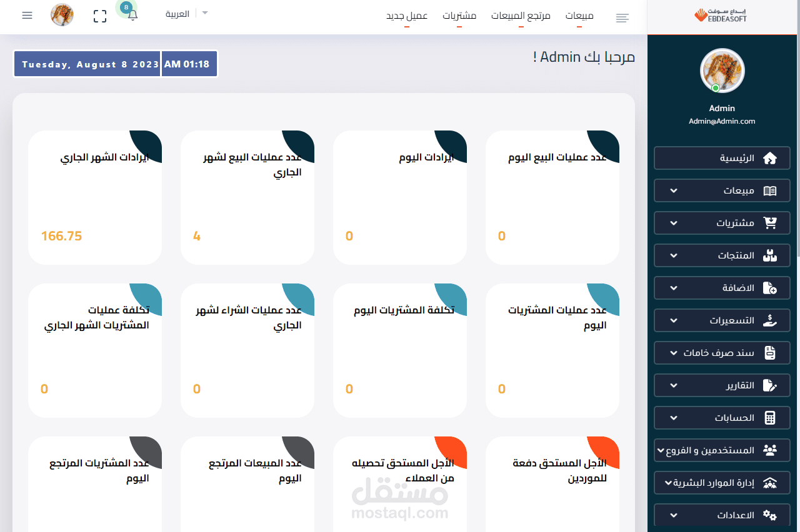Open the العربية language dropdown
800x532 pixels.
(186, 14)
